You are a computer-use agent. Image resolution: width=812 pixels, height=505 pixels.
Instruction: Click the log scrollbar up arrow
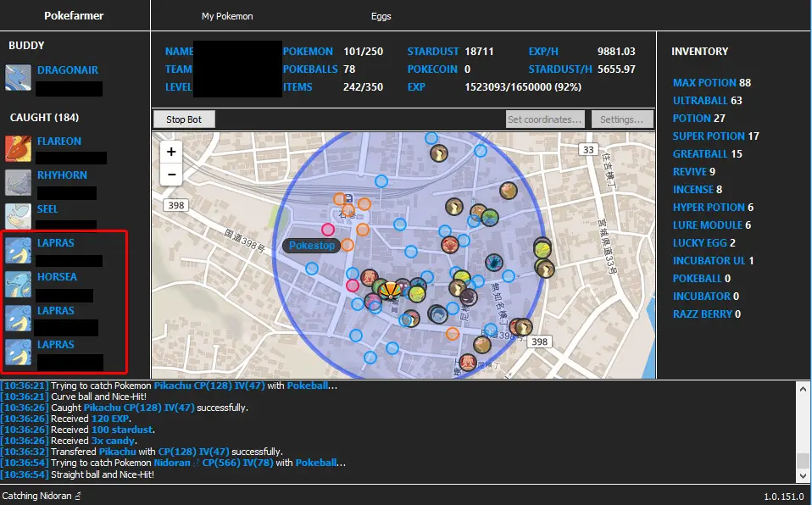coord(803,388)
